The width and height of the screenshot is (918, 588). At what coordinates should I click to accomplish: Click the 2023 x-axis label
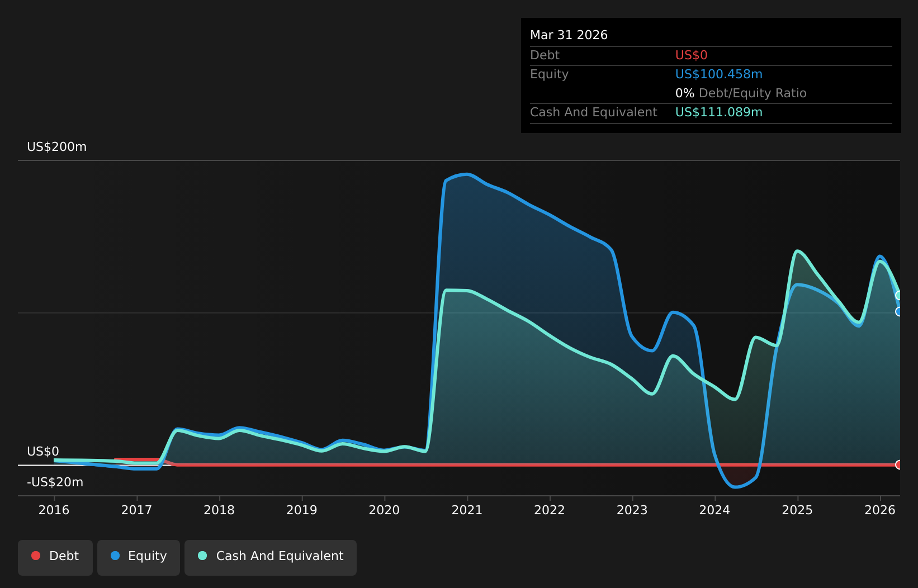[632, 510]
